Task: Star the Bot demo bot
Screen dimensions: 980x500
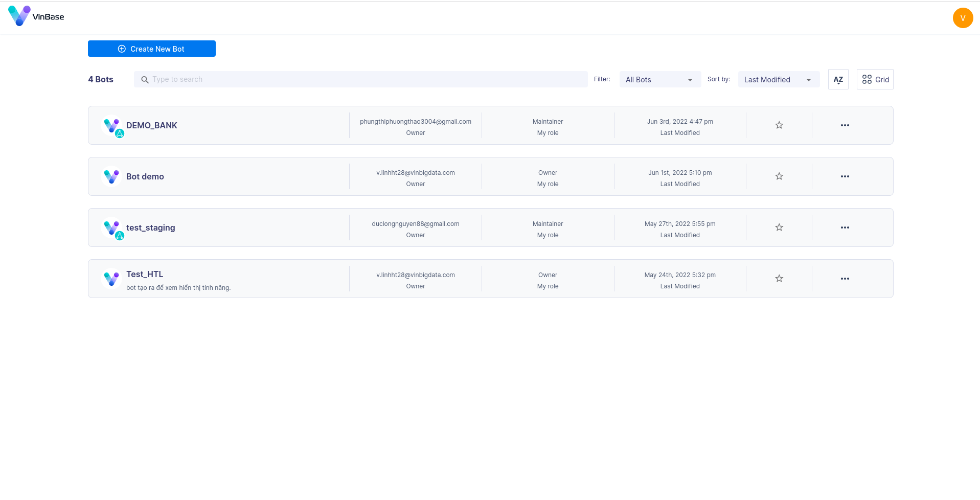Action: tap(779, 176)
